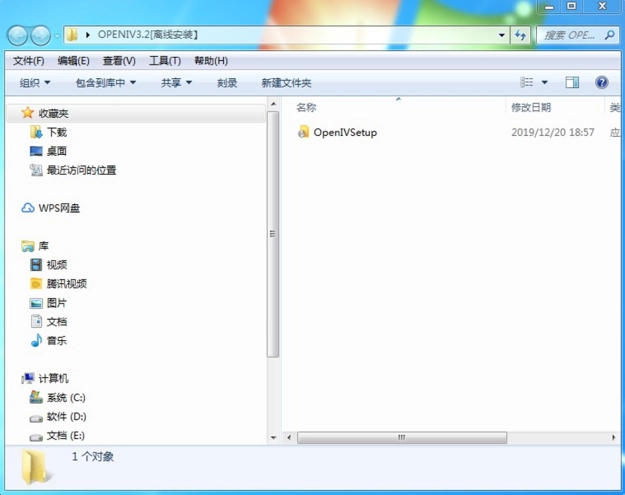Open the 工具(T) menu

tap(165, 61)
